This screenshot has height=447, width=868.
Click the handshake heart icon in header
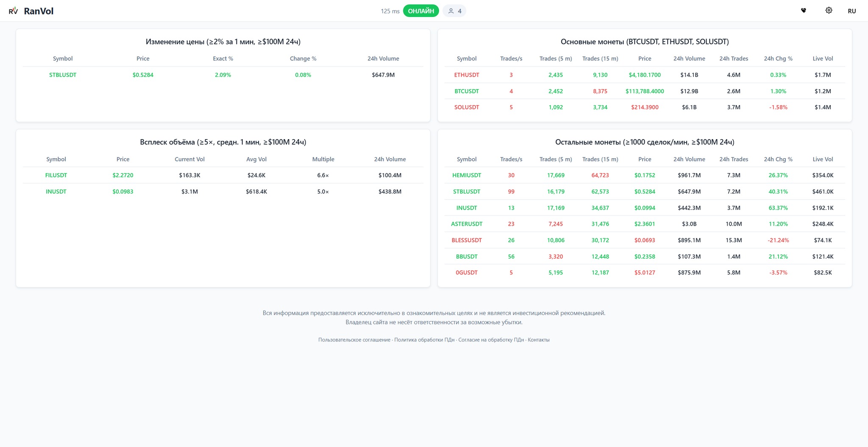pos(803,11)
